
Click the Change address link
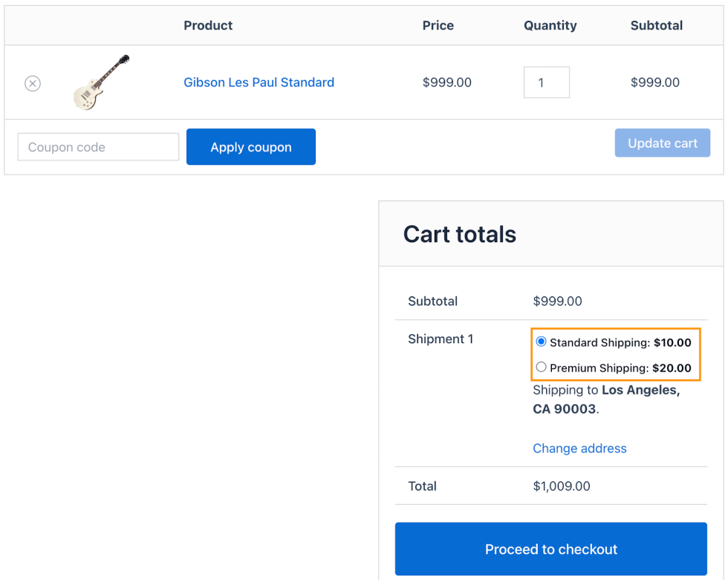(579, 449)
